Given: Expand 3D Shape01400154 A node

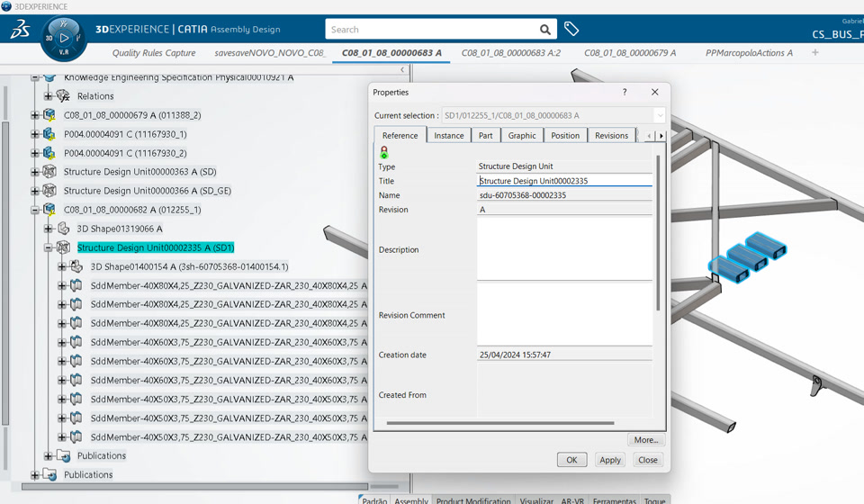Looking at the screenshot, I should (x=62, y=266).
